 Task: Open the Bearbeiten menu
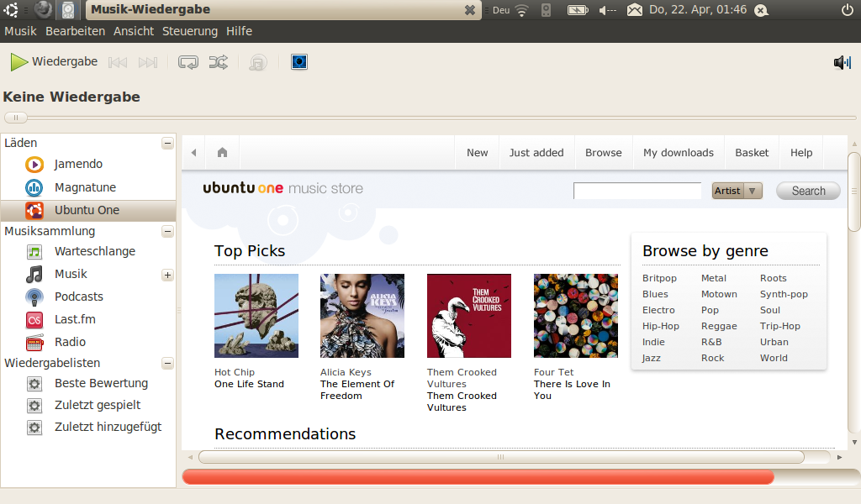click(75, 31)
